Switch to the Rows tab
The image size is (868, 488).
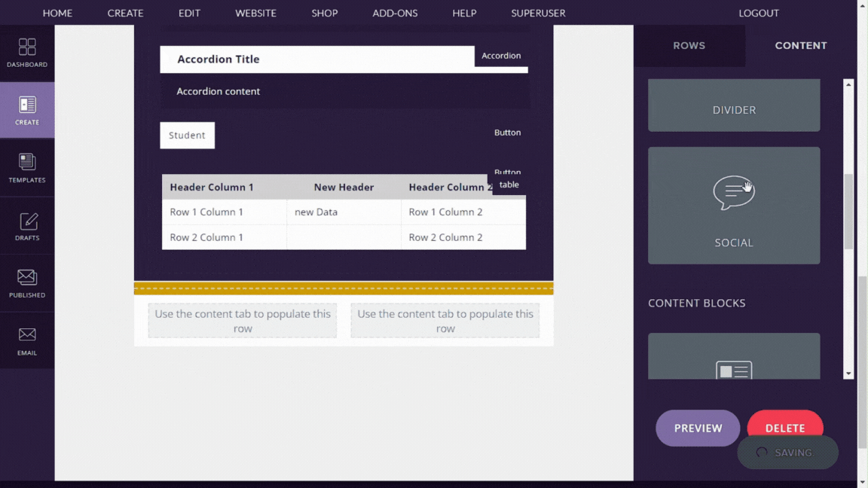689,45
